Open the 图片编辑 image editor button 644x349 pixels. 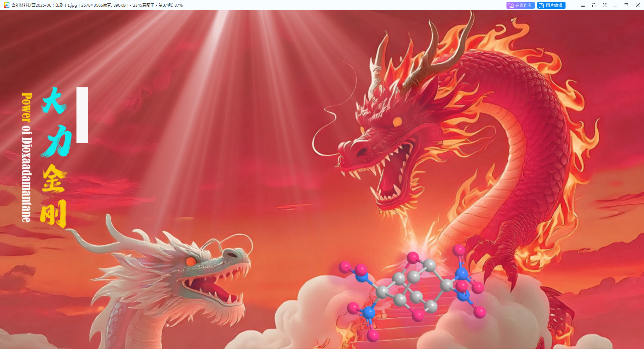click(551, 5)
